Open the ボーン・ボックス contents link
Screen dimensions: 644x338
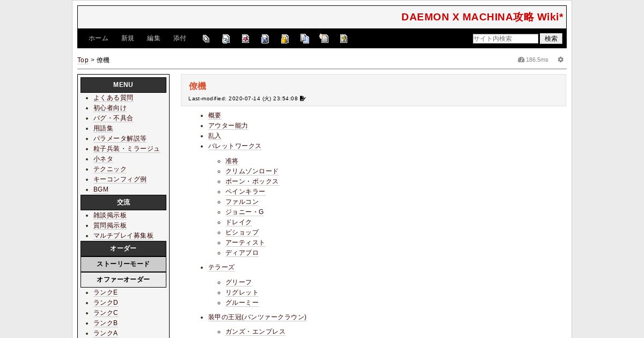(x=252, y=182)
